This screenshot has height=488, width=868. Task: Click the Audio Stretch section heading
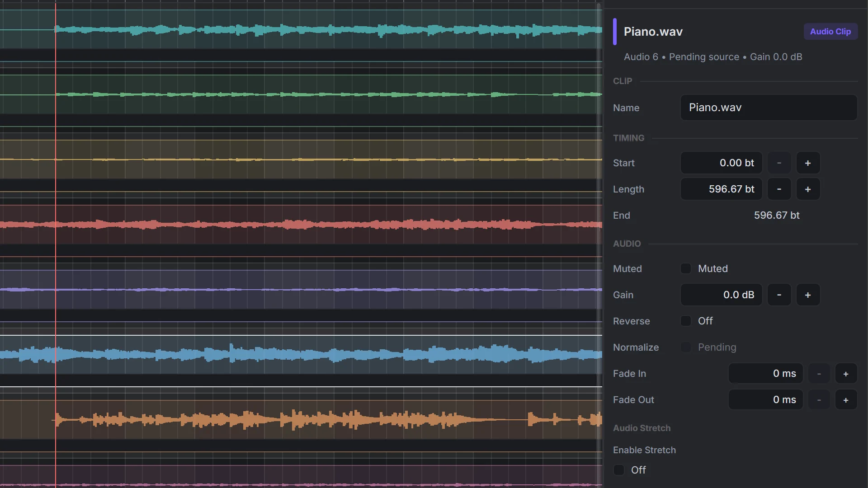coord(642,428)
